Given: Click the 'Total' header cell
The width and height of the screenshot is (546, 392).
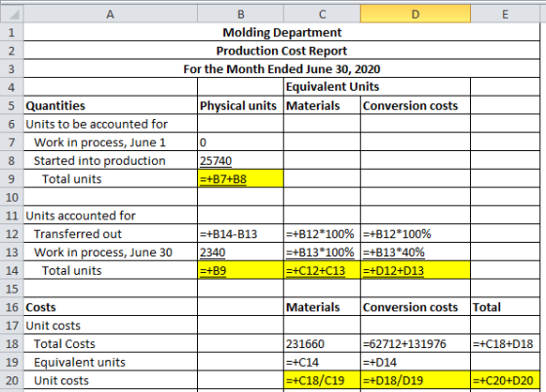Looking at the screenshot, I should (x=505, y=307).
